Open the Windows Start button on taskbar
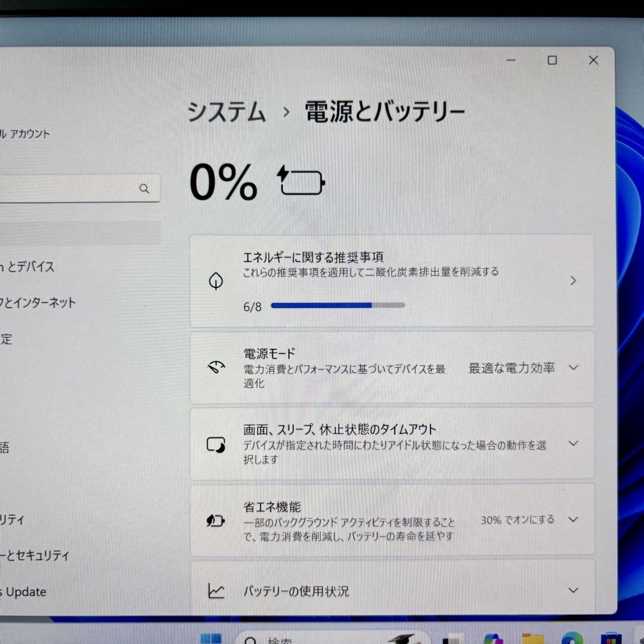This screenshot has height=644, width=644. pyautogui.click(x=210, y=639)
